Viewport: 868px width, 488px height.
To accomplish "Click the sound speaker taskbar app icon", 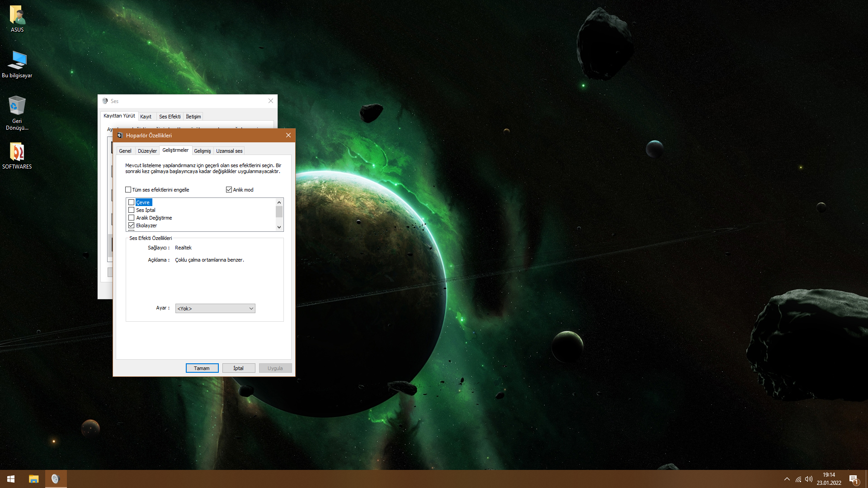I will pyautogui.click(x=56, y=479).
